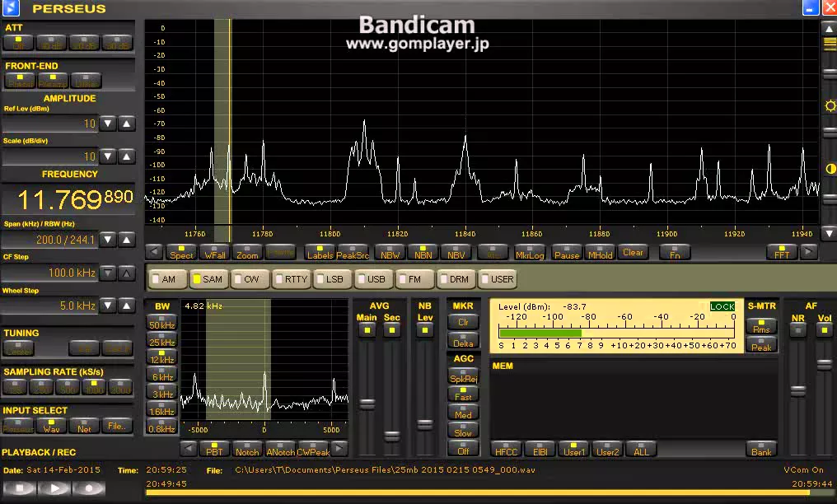Enable the ANotch auto notch
The height and width of the screenshot is (504, 837).
pyautogui.click(x=280, y=449)
